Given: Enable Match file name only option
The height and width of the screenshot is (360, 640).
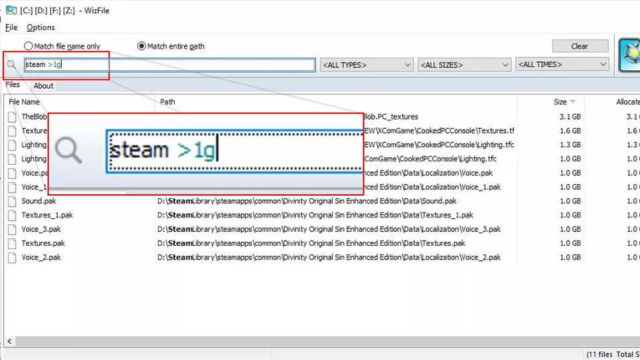Looking at the screenshot, I should coord(28,46).
